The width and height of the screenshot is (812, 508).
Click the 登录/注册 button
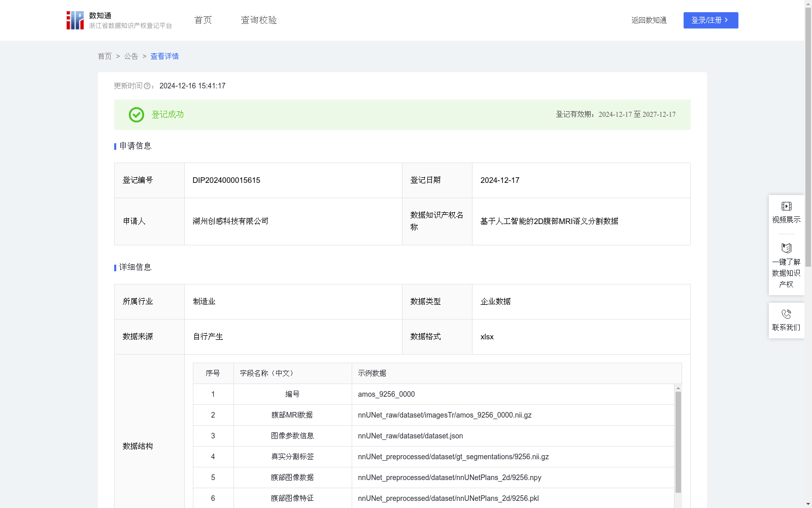click(x=710, y=20)
